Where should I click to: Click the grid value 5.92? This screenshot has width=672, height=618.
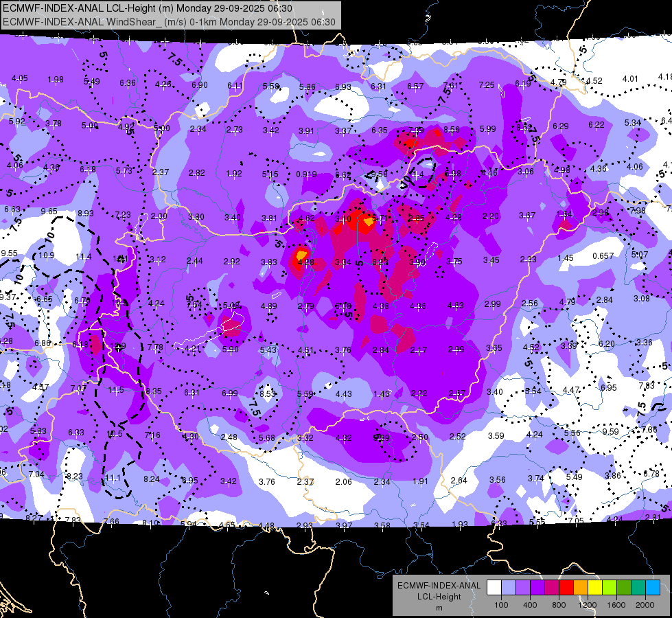[17, 122]
